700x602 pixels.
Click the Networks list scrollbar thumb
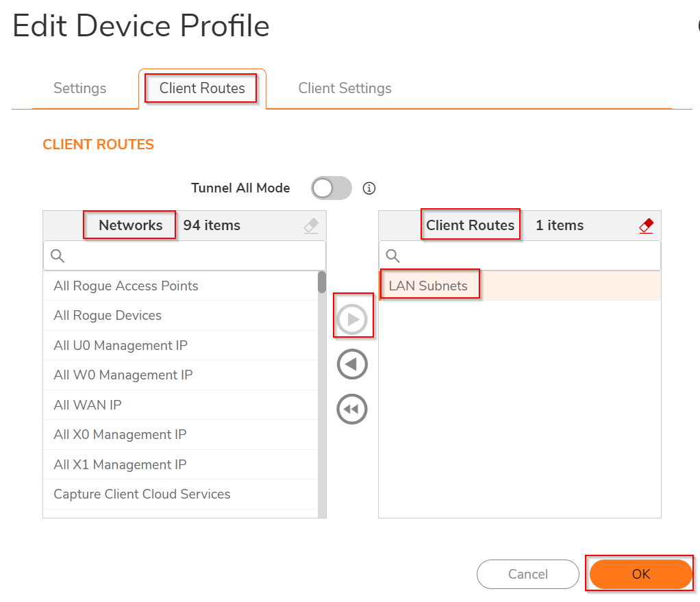322,282
